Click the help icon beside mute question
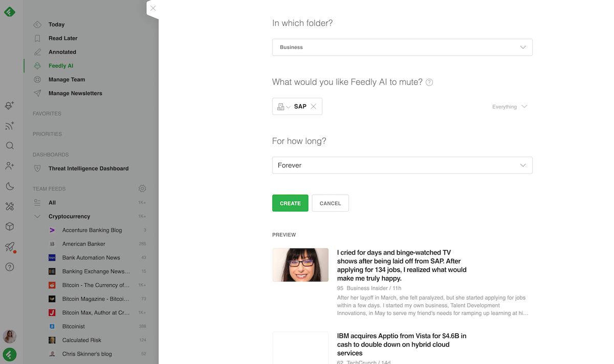Image resolution: width=614 pixels, height=364 pixels. (429, 82)
